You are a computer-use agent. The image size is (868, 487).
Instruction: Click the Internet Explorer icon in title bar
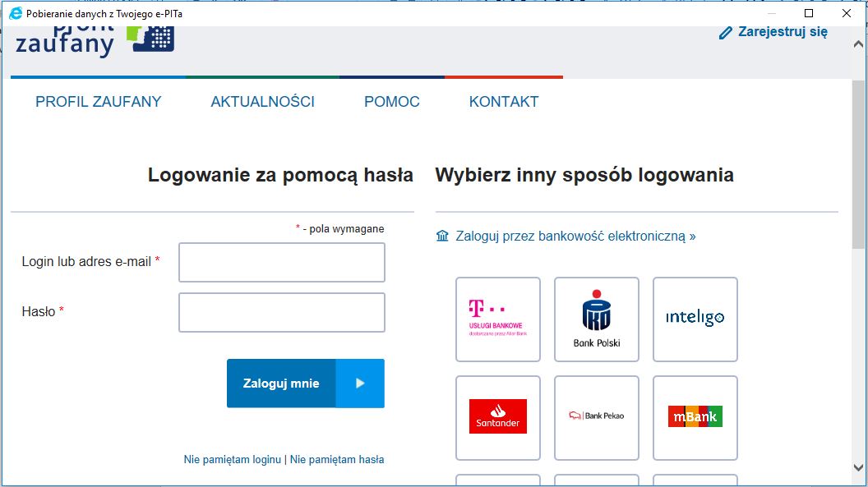click(x=15, y=13)
